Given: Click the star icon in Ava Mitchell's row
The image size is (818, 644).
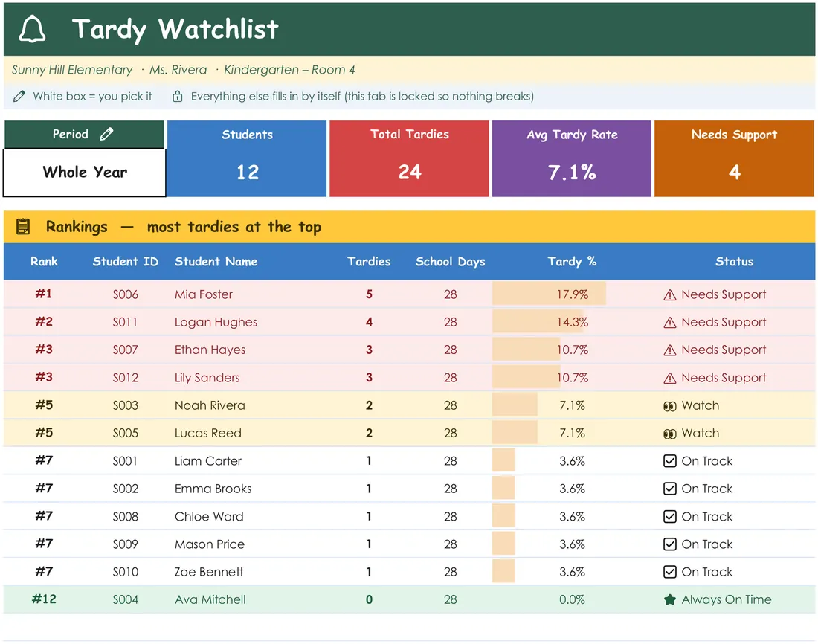Looking at the screenshot, I should tap(670, 599).
